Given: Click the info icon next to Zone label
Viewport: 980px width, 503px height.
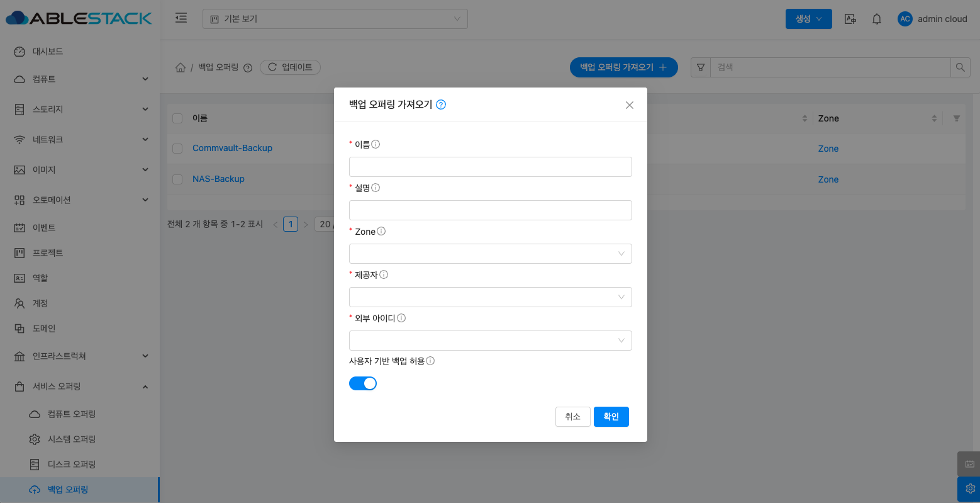Looking at the screenshot, I should pos(381,231).
